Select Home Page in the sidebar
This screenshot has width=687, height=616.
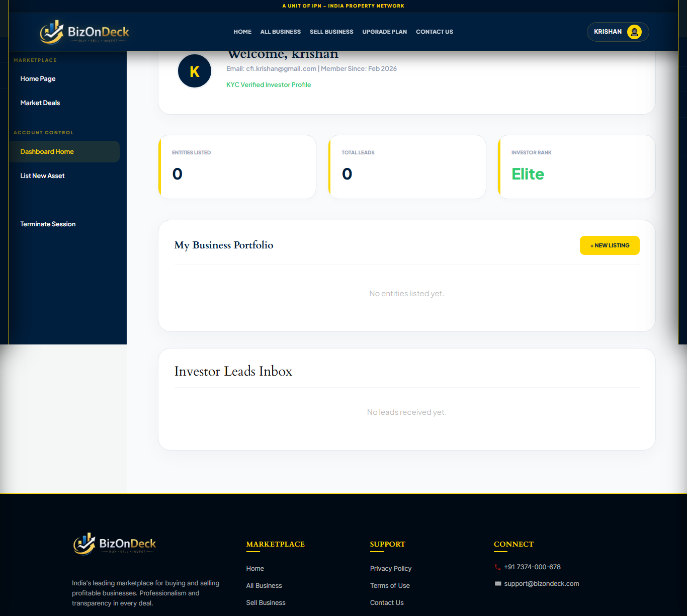click(x=38, y=79)
